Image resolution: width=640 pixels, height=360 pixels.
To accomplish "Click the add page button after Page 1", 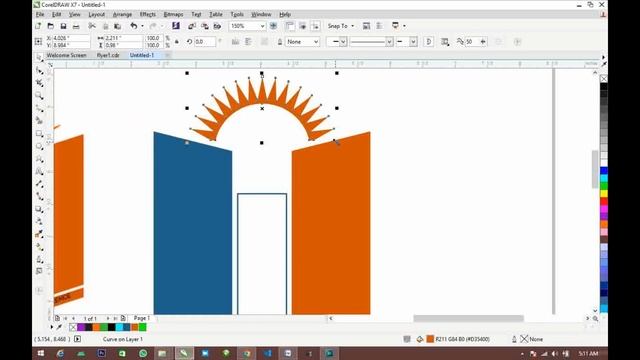I will 123,318.
